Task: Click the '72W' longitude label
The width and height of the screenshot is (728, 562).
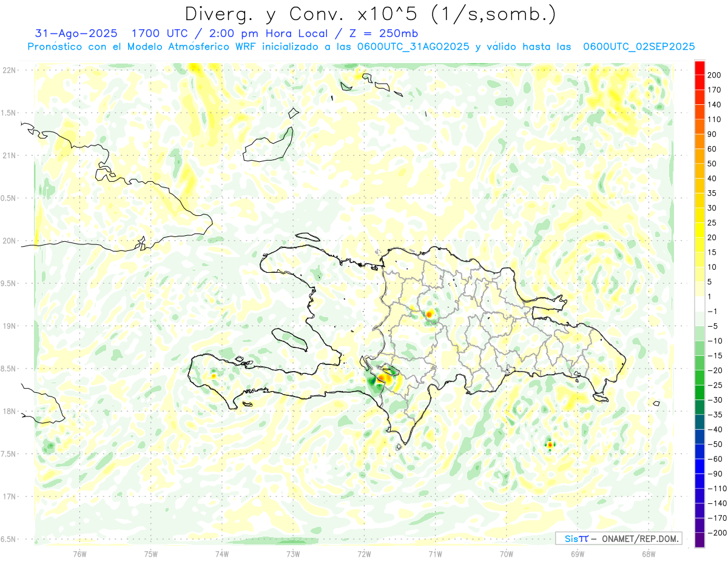Action: pos(364,553)
